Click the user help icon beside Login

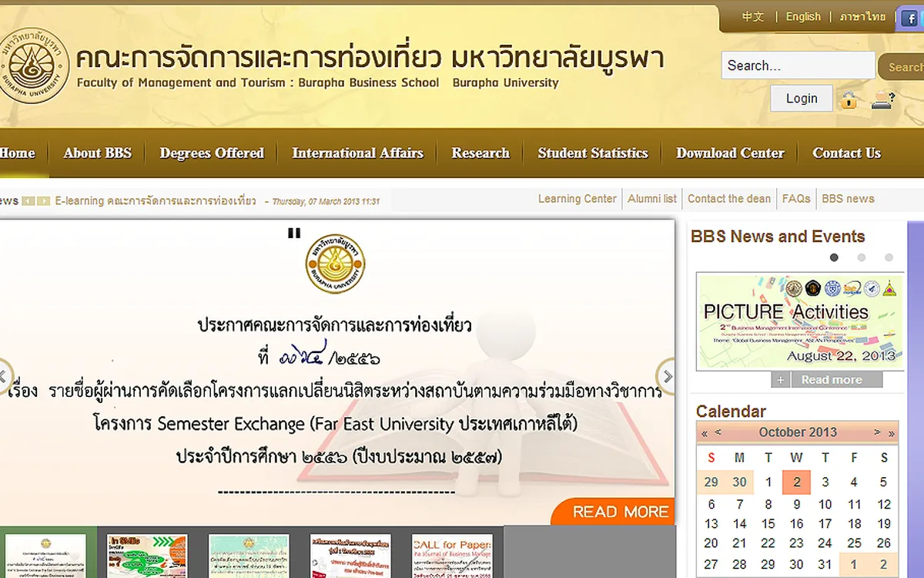[882, 99]
